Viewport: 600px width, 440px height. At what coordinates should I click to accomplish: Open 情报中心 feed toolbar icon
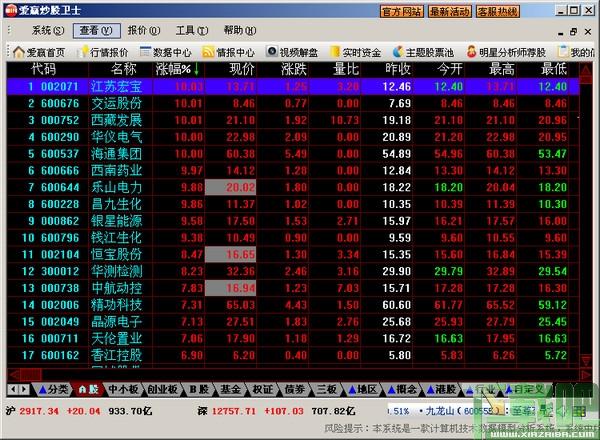(x=228, y=52)
